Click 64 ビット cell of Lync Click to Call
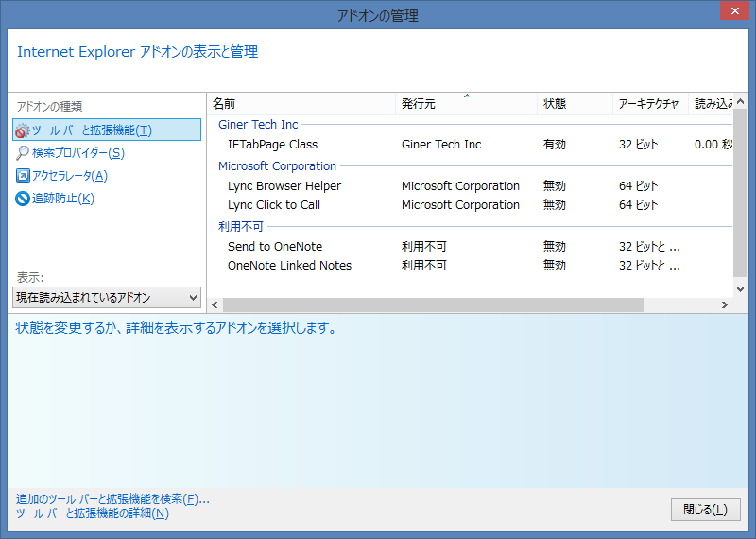 point(639,204)
